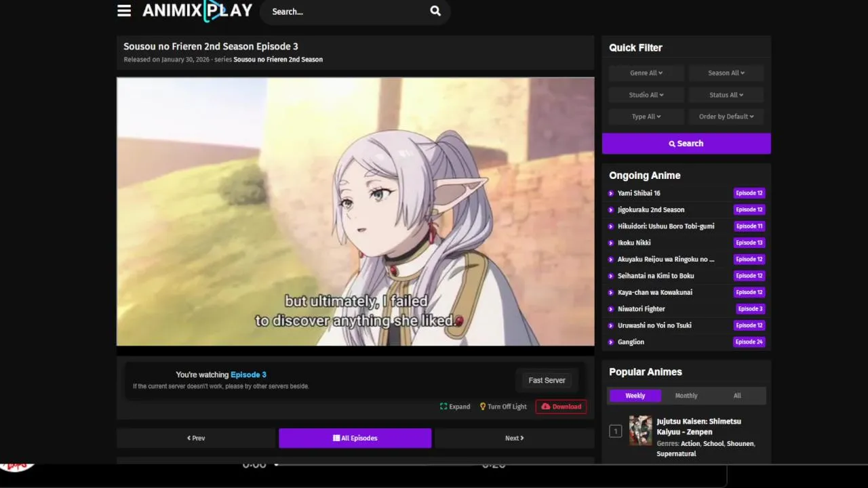This screenshot has width=868, height=488.
Task: Open the Status All dropdown
Action: click(x=726, y=95)
